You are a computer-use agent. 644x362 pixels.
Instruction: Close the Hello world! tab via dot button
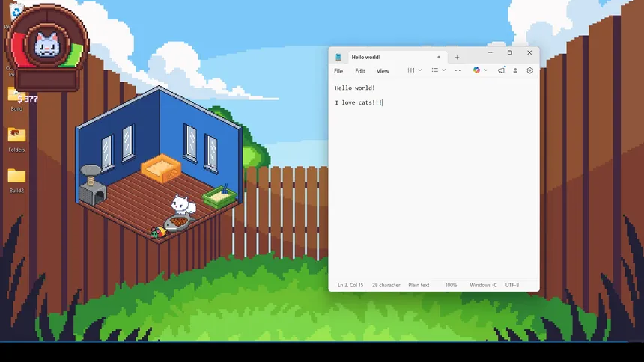pos(439,57)
